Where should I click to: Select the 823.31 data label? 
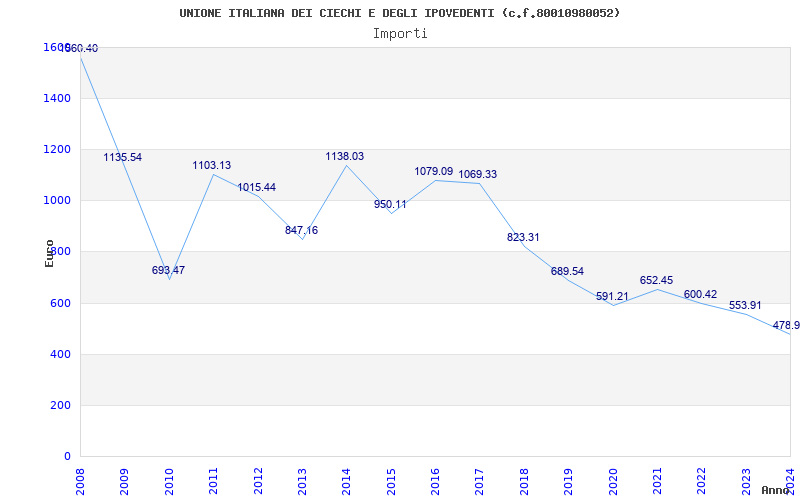click(x=523, y=237)
